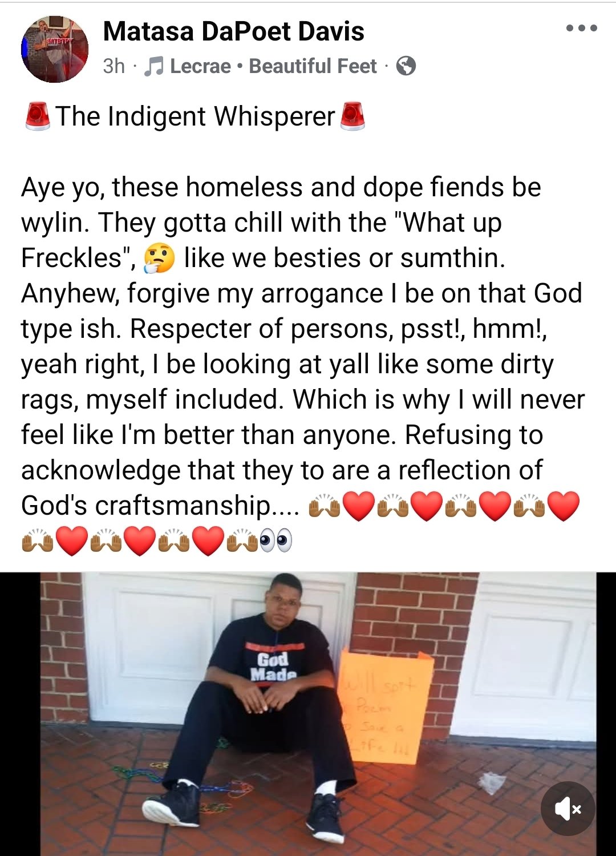Open the three-dot post options menu

(x=581, y=28)
